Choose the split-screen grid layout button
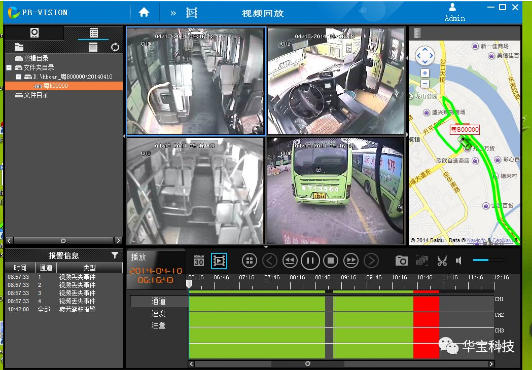 coord(249,260)
